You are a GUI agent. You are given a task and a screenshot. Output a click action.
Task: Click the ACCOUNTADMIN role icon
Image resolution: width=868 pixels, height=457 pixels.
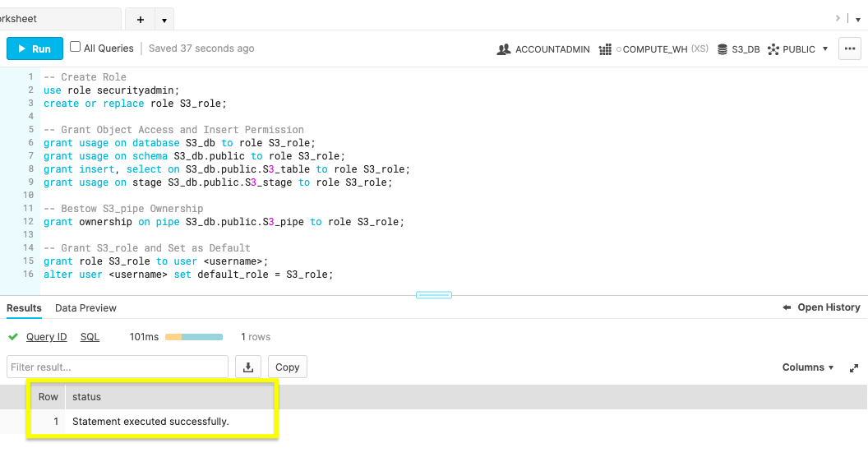pos(504,49)
